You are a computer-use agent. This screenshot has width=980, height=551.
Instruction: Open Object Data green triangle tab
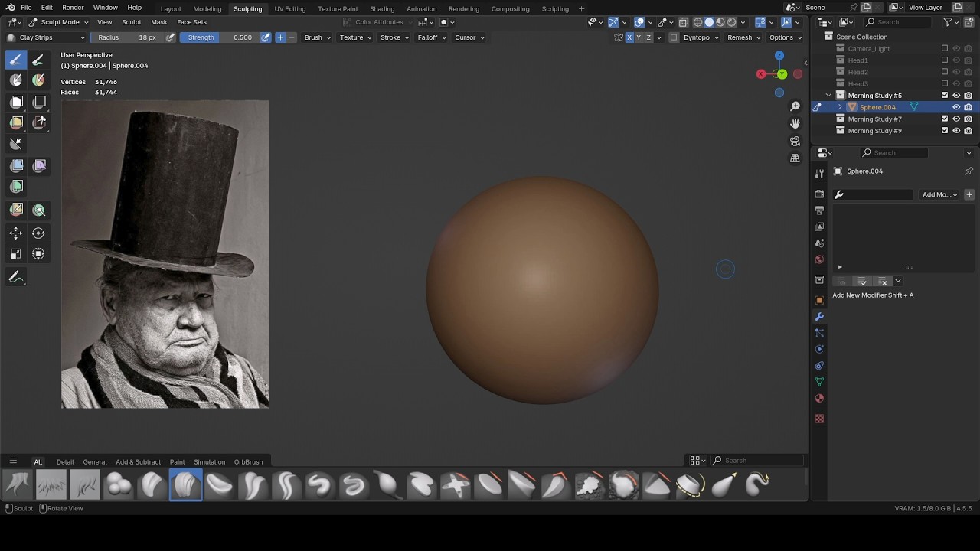pos(819,382)
